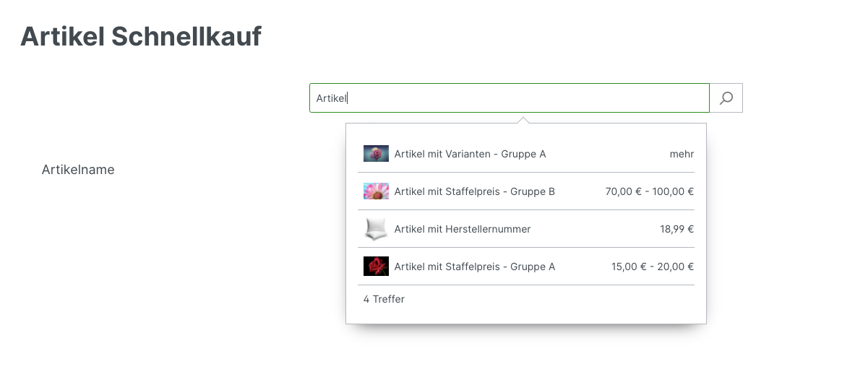Screen dimensions: 868x385
Task: Click the 15,00 € - 20,00 € price
Action: 652,267
